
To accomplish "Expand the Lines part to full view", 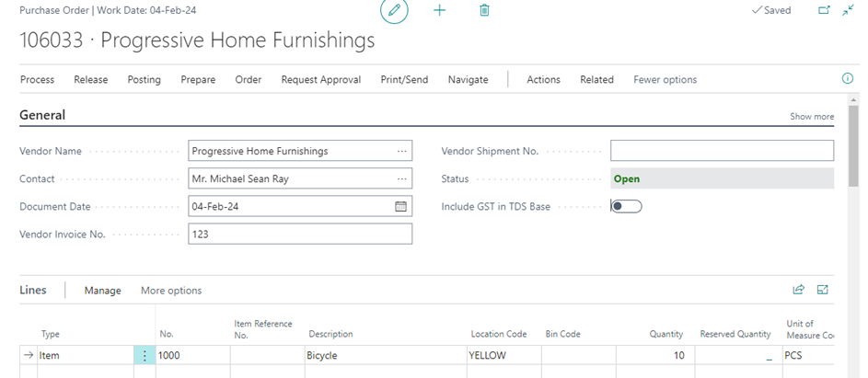I will click(x=823, y=290).
